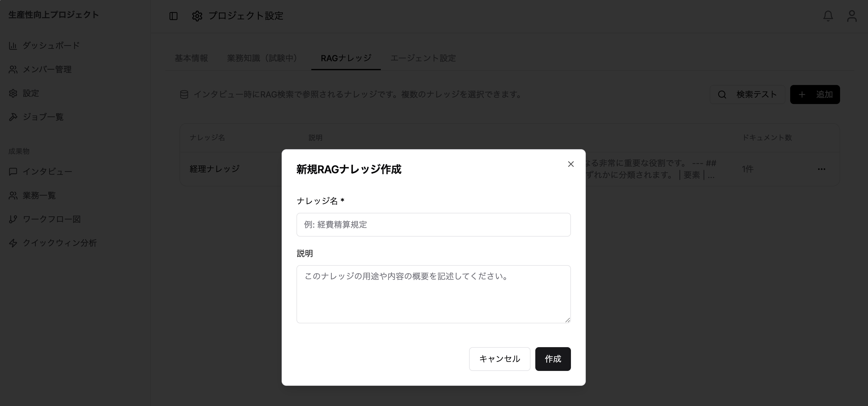This screenshot has height=406, width=868.
Task: Grab the textarea resize handle corner
Action: 567,320
